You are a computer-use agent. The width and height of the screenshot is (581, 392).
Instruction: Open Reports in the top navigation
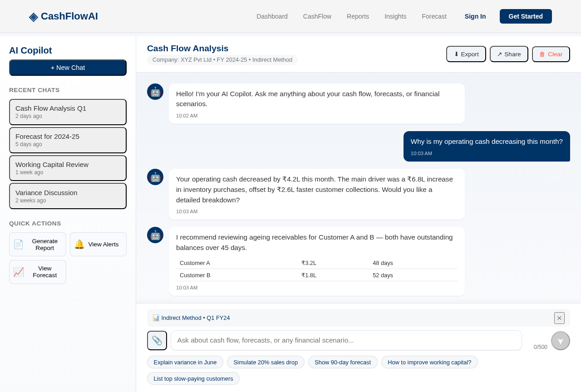358,16
